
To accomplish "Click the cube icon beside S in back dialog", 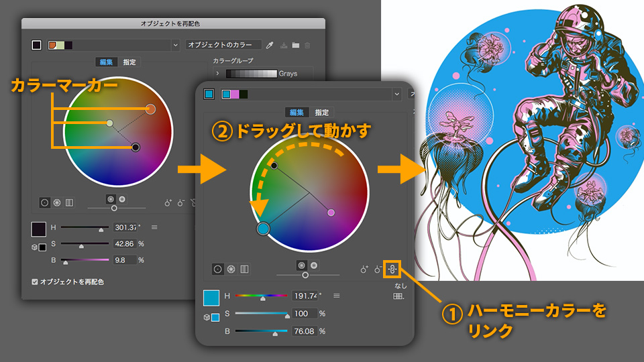I will pyautogui.click(x=34, y=247).
